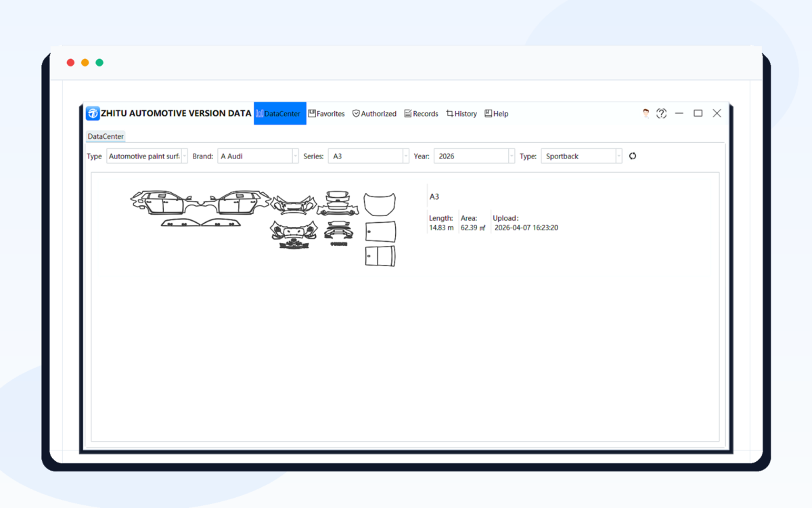Viewport: 812px width, 508px height.
Task: Click the question mark support icon
Action: 662,113
